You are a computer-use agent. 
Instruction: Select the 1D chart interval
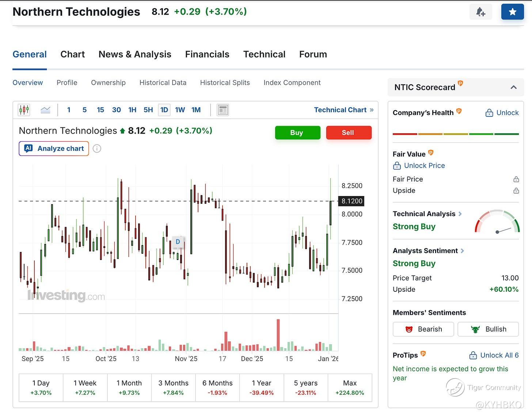164,110
